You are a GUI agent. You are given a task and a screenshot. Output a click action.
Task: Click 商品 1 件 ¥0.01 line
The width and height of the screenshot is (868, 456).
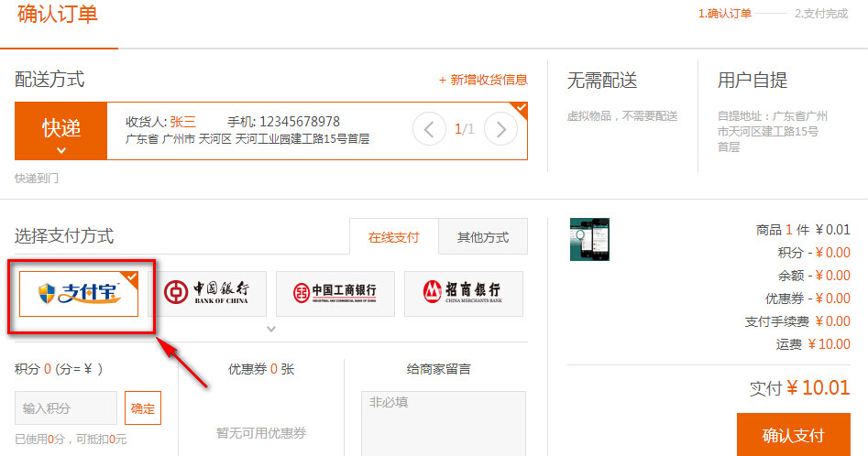tap(803, 230)
